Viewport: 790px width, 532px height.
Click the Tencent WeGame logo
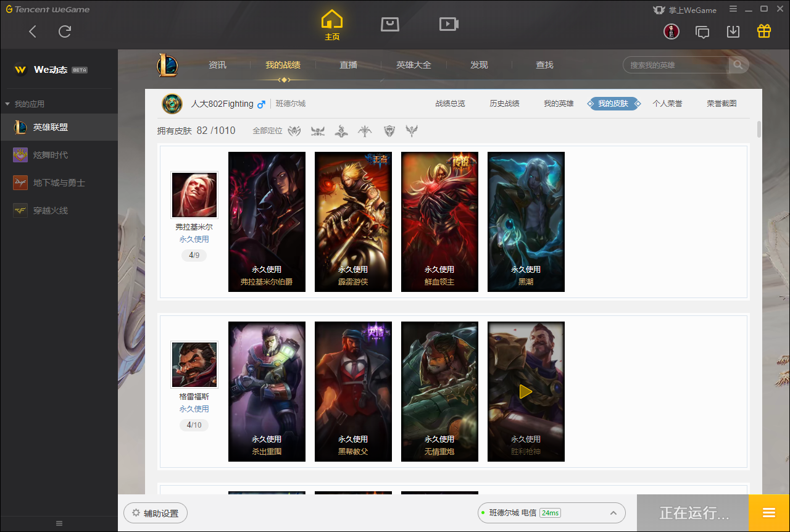point(48,9)
